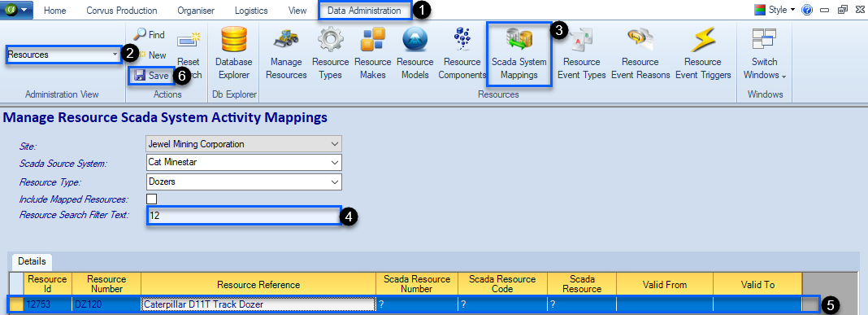Click the Resource Search Filter Text field
This screenshot has height=315, width=868.
[244, 216]
